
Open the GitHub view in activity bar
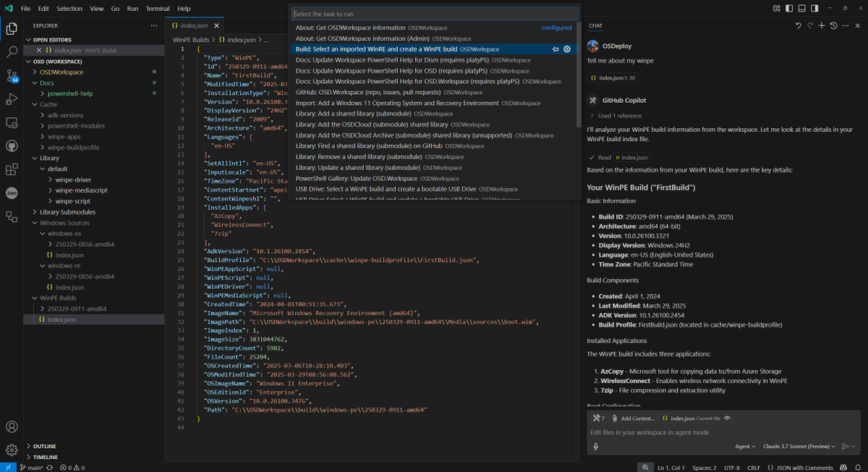pyautogui.click(x=12, y=146)
